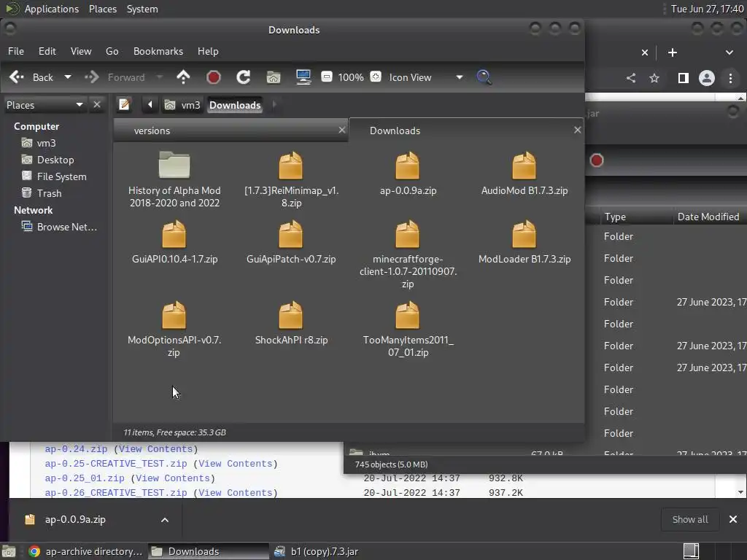Open the ap-0.25-CREATIVE_TEST.zip link
Image resolution: width=747 pixels, height=560 pixels.
coord(116,463)
